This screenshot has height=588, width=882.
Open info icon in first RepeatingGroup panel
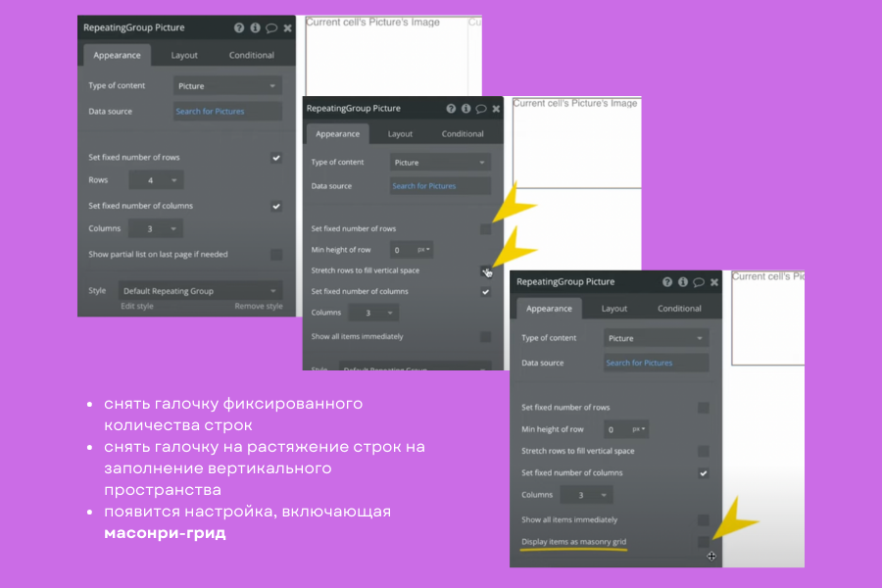(x=256, y=27)
